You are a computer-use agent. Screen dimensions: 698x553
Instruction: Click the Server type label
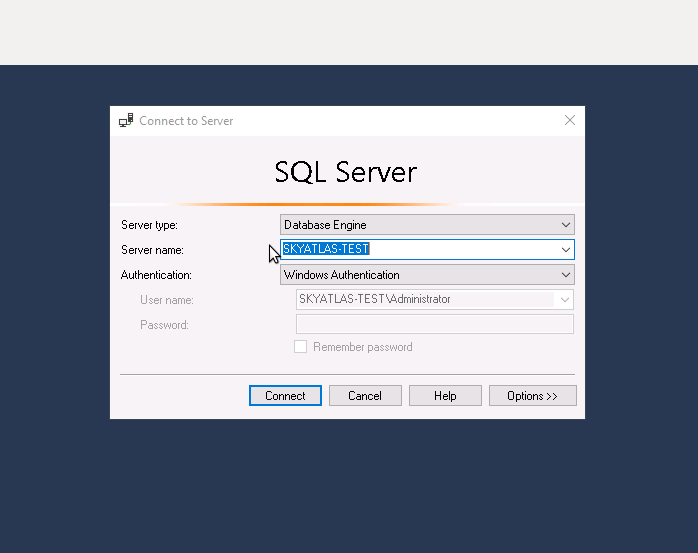tap(150, 225)
